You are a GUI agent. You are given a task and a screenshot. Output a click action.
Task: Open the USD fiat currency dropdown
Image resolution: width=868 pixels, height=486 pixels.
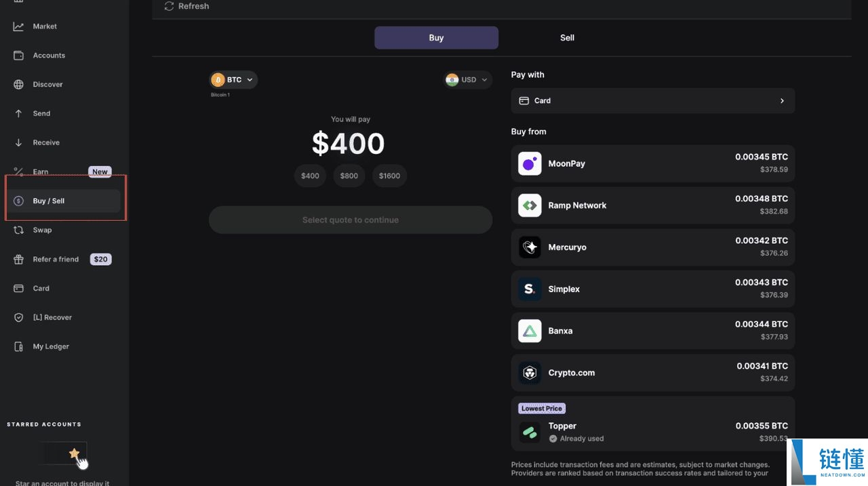(x=468, y=80)
